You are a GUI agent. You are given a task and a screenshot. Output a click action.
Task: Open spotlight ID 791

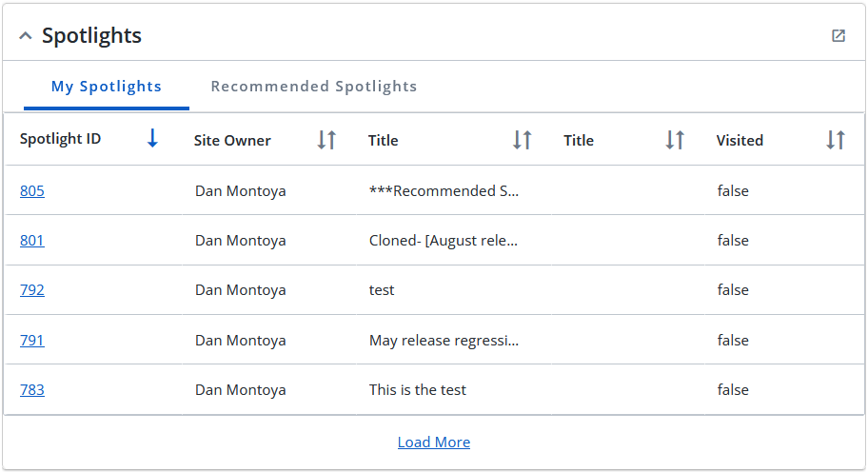pos(32,340)
